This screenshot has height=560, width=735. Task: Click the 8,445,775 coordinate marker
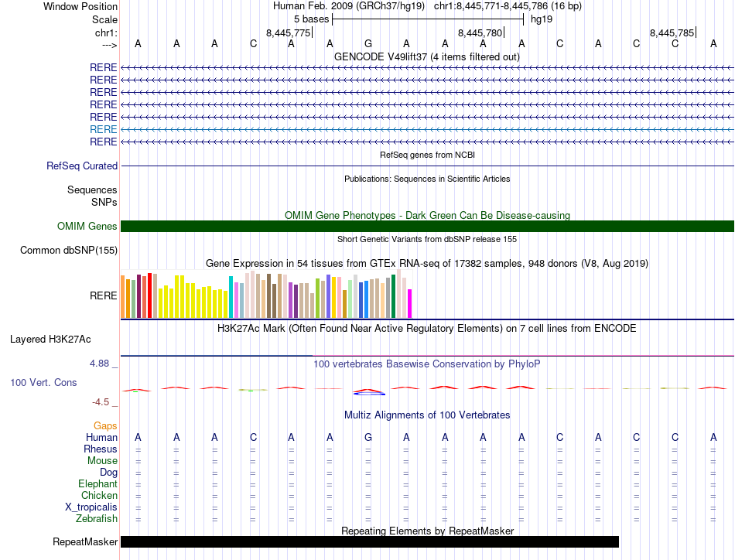point(289,32)
